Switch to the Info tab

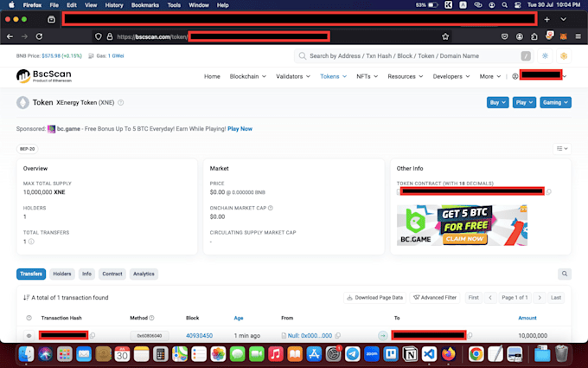click(x=86, y=274)
